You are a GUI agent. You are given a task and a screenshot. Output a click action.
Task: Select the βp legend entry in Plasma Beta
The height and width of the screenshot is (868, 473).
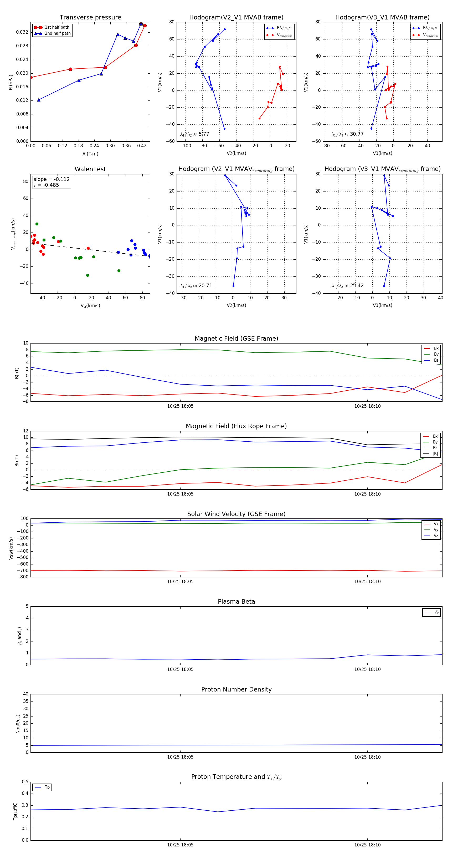click(x=431, y=612)
